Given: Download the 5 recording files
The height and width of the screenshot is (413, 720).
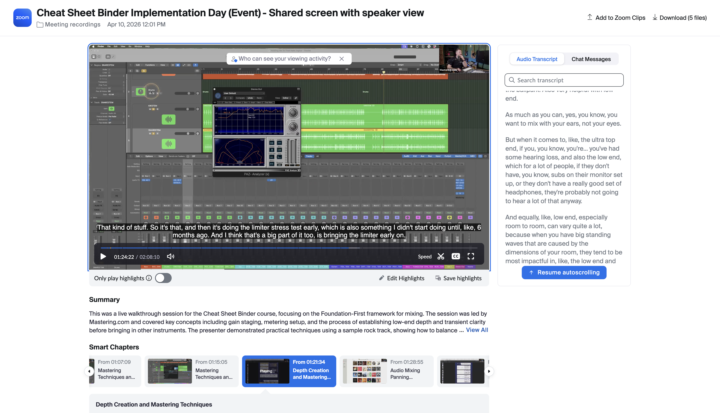Looking at the screenshot, I should [680, 17].
